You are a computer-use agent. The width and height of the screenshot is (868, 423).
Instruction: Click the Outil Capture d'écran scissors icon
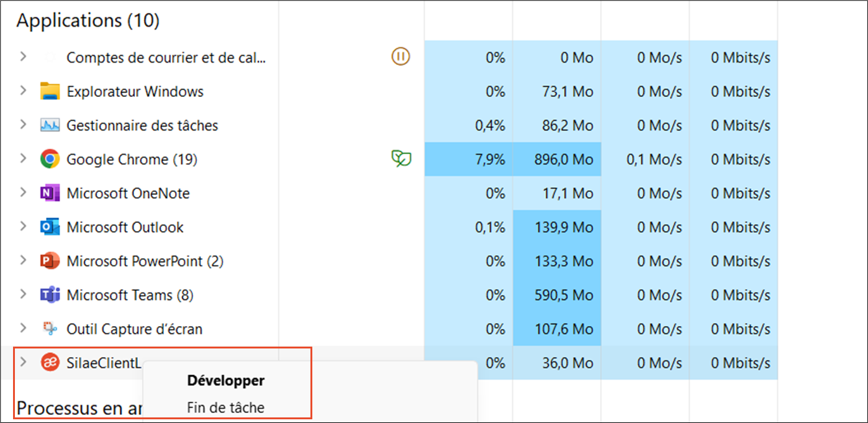[50, 329]
